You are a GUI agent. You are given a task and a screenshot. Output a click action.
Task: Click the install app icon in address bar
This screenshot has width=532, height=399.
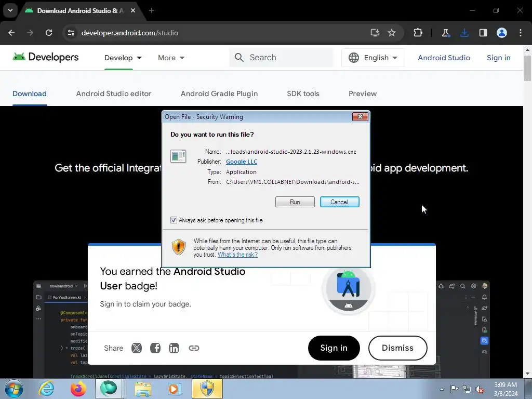pos(375,33)
